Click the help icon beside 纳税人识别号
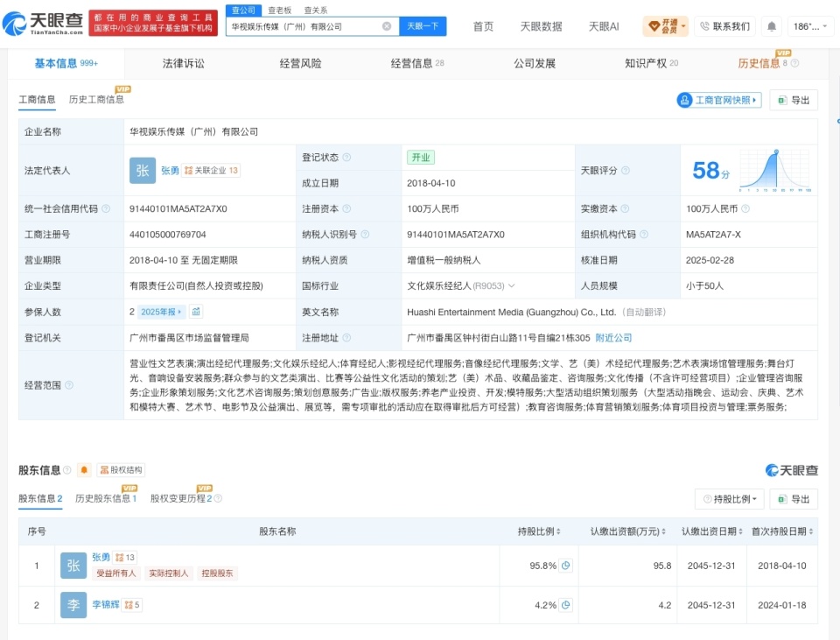Viewport: 840px width, 640px height. pyautogui.click(x=365, y=235)
